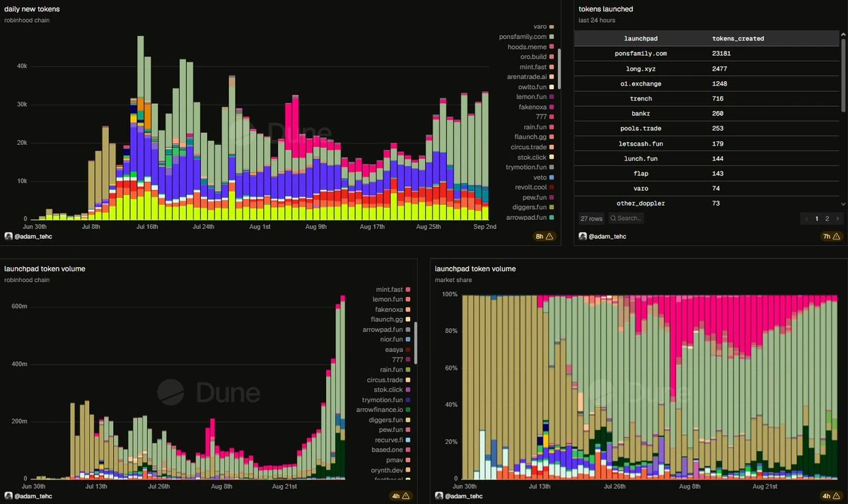Select table page 1
This screenshot has height=504, width=848.
click(817, 218)
